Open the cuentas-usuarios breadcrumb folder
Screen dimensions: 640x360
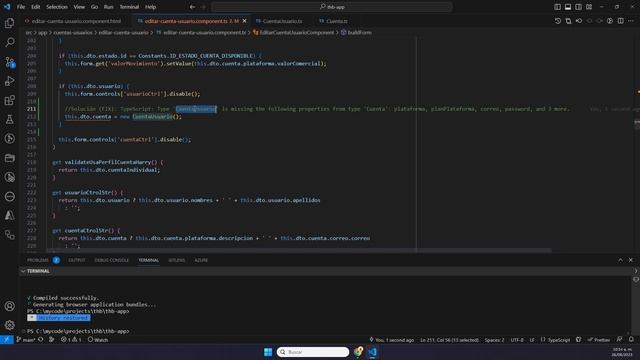click(x=73, y=32)
